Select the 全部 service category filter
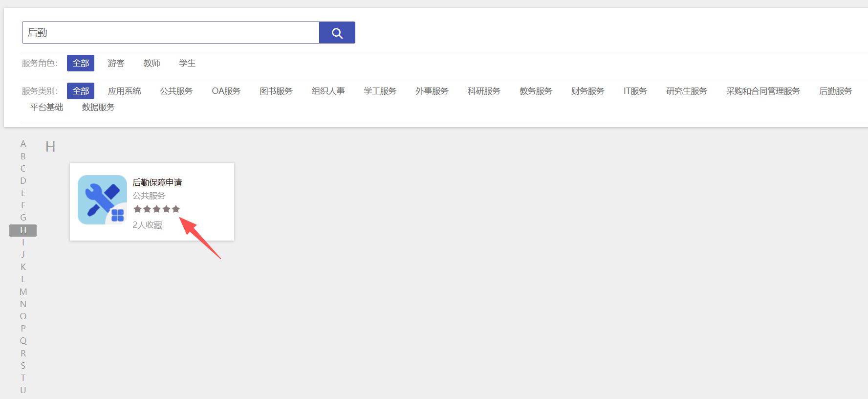Viewport: 868px width, 399px height. click(81, 91)
